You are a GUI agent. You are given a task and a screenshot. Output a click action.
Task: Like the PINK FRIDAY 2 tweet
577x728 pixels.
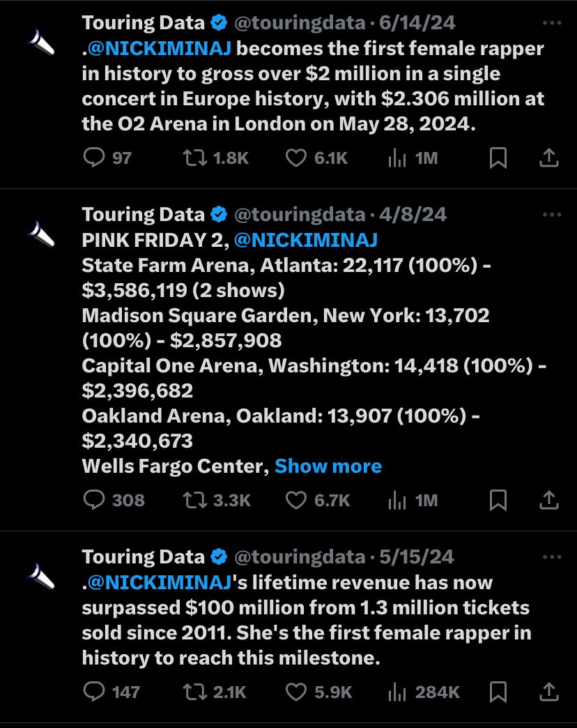[x=296, y=501]
